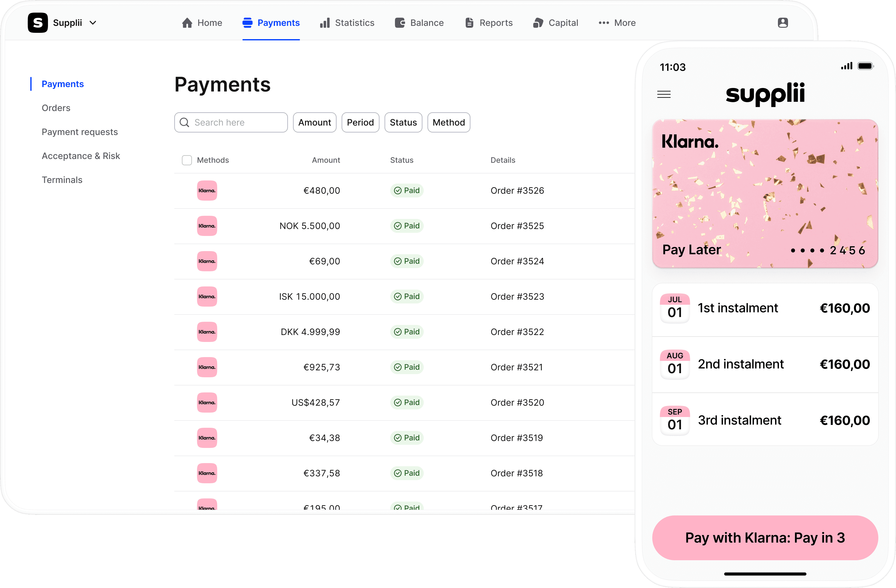Open the Period filter
896x588 pixels.
pyautogui.click(x=360, y=122)
